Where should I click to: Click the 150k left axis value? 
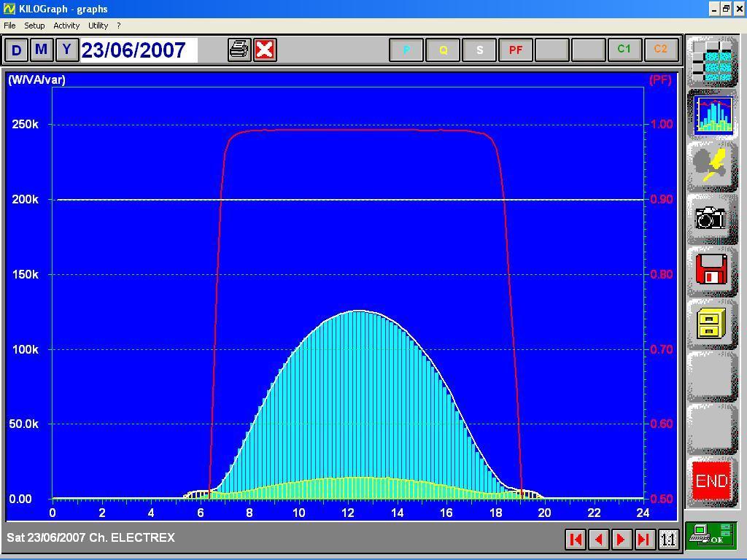click(x=26, y=274)
